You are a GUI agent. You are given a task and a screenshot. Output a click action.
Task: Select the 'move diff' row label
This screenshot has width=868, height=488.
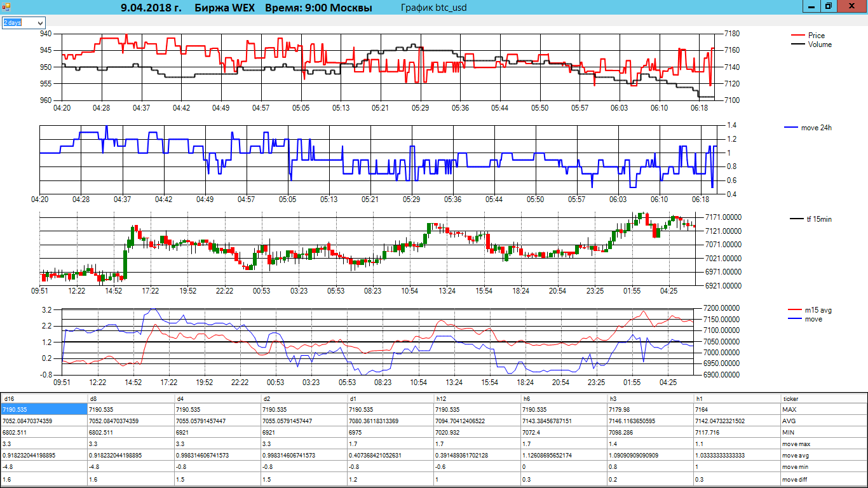[x=824, y=479]
